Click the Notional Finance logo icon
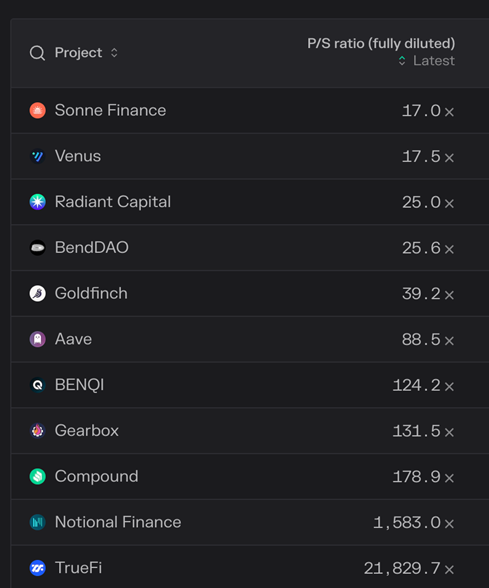489x588 pixels. point(38,522)
